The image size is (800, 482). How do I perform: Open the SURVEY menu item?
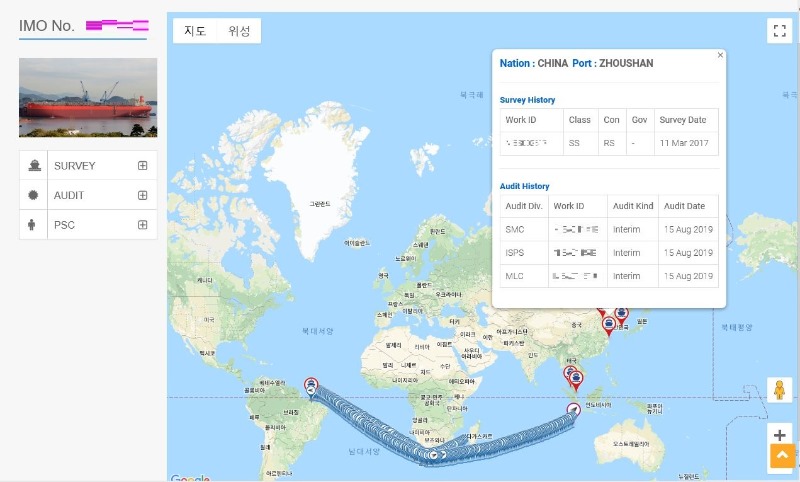point(88,165)
